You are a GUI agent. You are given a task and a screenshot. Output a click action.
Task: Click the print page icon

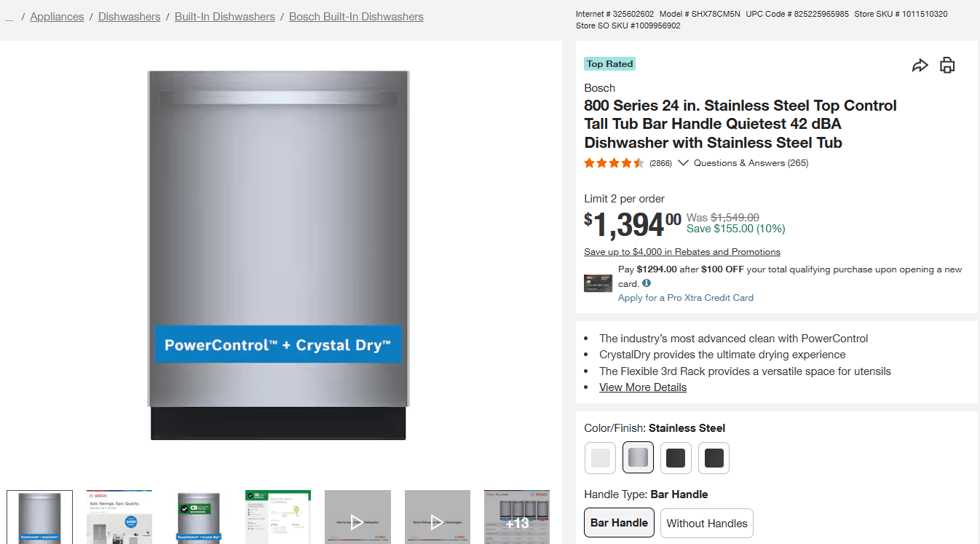click(947, 66)
